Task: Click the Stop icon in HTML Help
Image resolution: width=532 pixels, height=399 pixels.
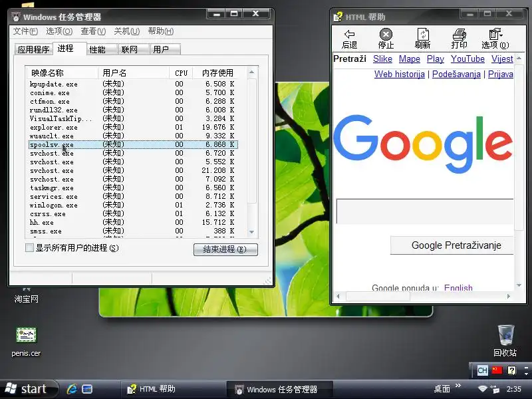Action: tap(386, 35)
